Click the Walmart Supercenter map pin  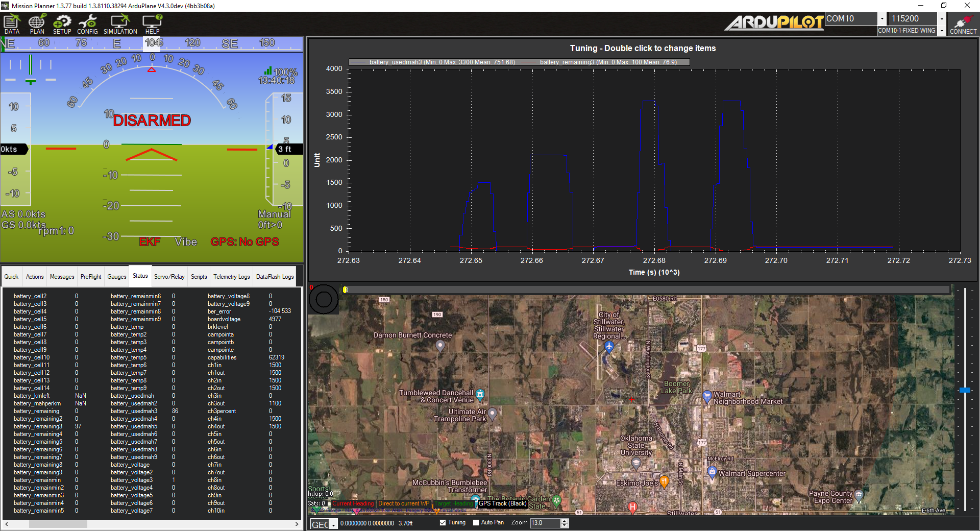pyautogui.click(x=712, y=472)
